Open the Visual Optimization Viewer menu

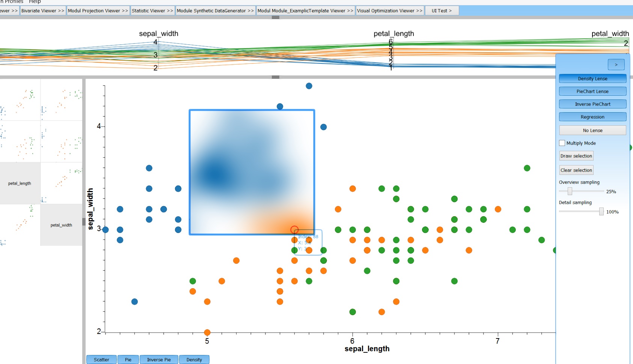(389, 11)
